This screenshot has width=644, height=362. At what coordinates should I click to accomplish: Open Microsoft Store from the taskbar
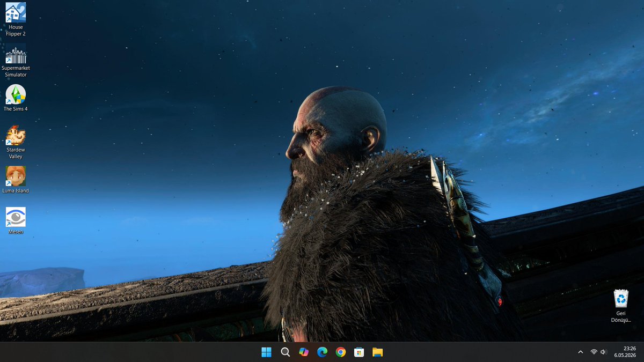point(359,352)
